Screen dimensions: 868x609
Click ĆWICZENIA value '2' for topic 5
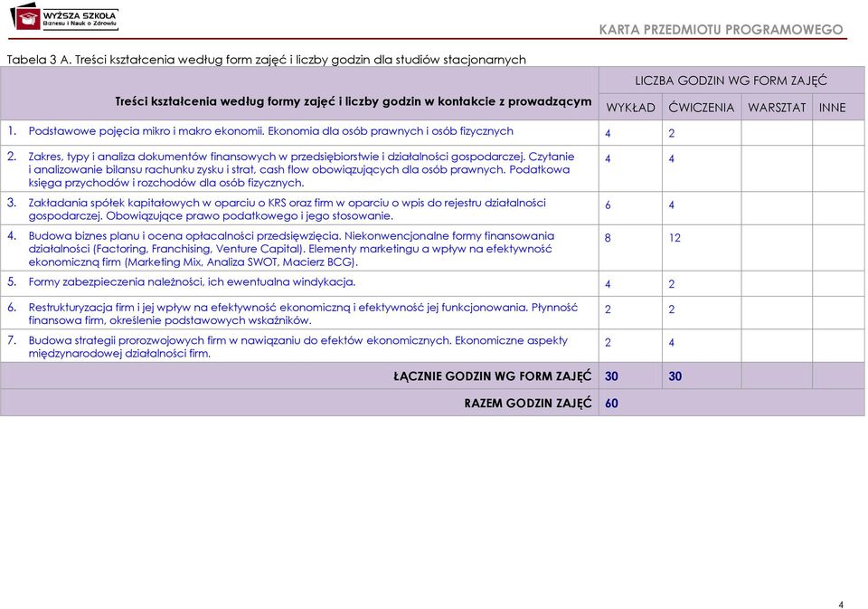[672, 284]
